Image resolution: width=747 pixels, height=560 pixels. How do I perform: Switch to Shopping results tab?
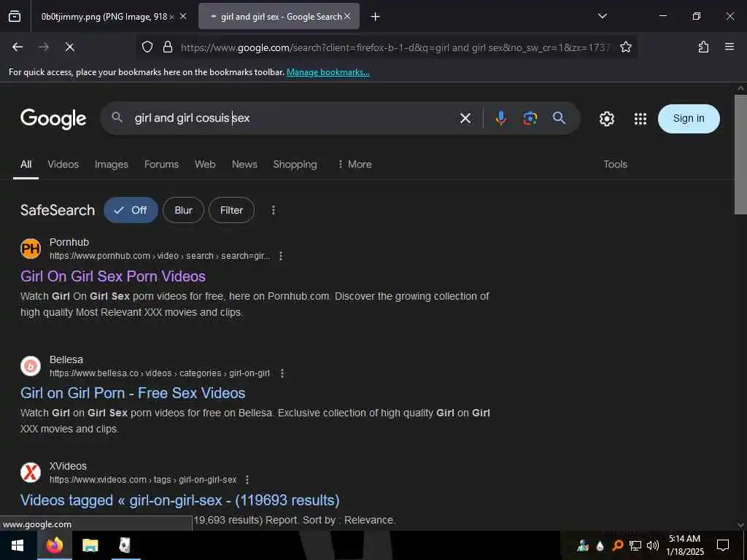click(295, 164)
